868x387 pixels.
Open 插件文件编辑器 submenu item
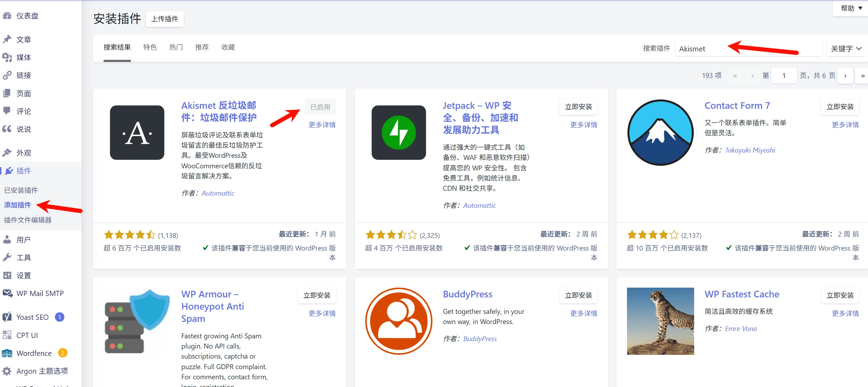tap(28, 220)
